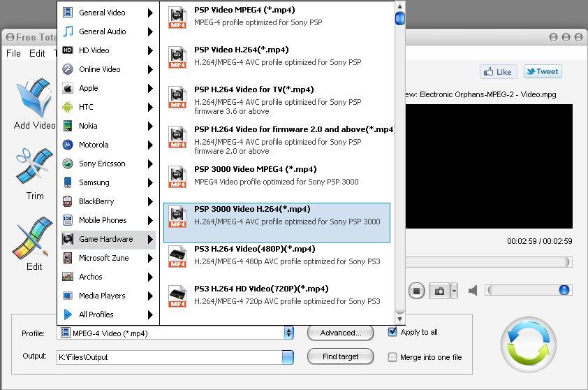Viewport: 588px width, 390px height.
Task: Click the Online Video menu entry label
Action: coord(100,69)
